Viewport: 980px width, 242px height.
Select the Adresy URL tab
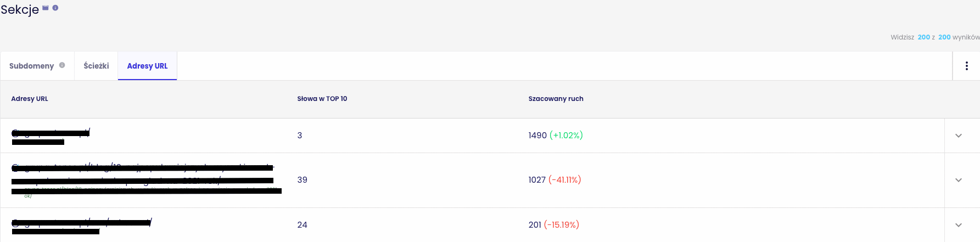pyautogui.click(x=147, y=66)
